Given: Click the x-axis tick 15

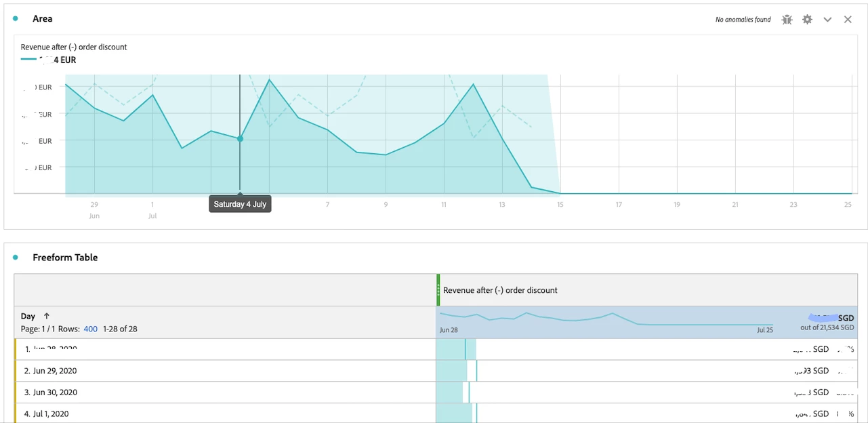Looking at the screenshot, I should (560, 204).
